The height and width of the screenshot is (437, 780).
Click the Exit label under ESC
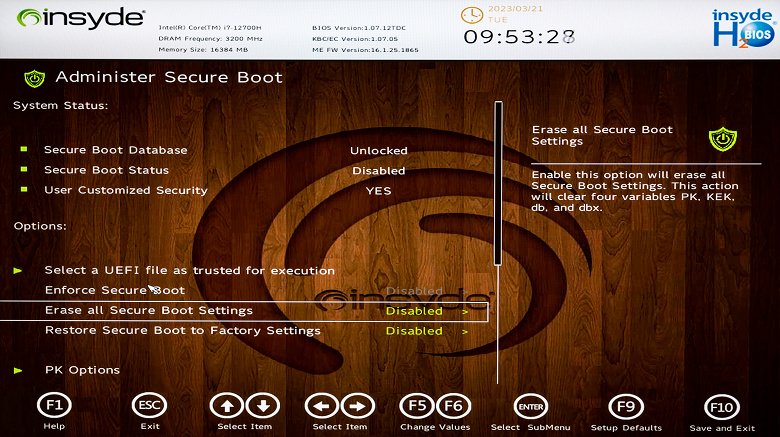150,426
